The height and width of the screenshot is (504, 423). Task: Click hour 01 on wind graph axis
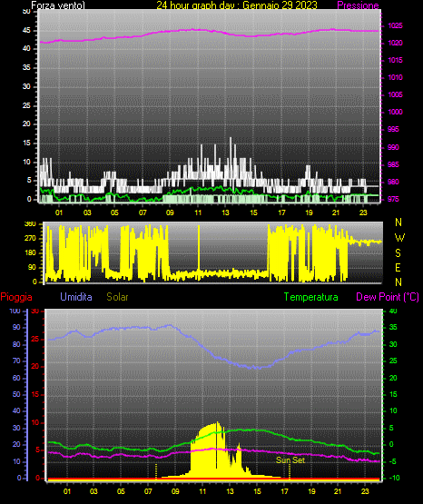[x=59, y=212]
